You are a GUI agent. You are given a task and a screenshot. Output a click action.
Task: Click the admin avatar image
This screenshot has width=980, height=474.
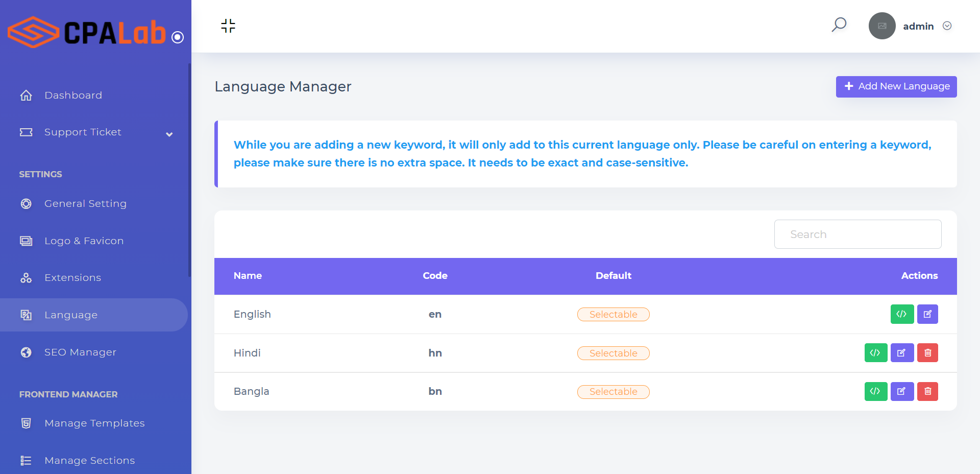point(882,26)
